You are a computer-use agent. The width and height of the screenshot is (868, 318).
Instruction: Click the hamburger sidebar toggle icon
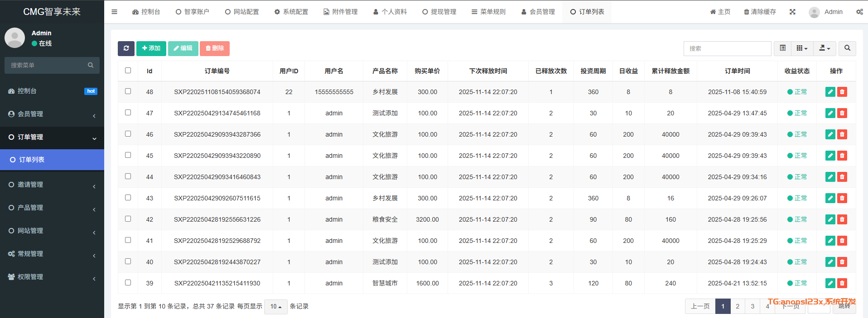[114, 12]
